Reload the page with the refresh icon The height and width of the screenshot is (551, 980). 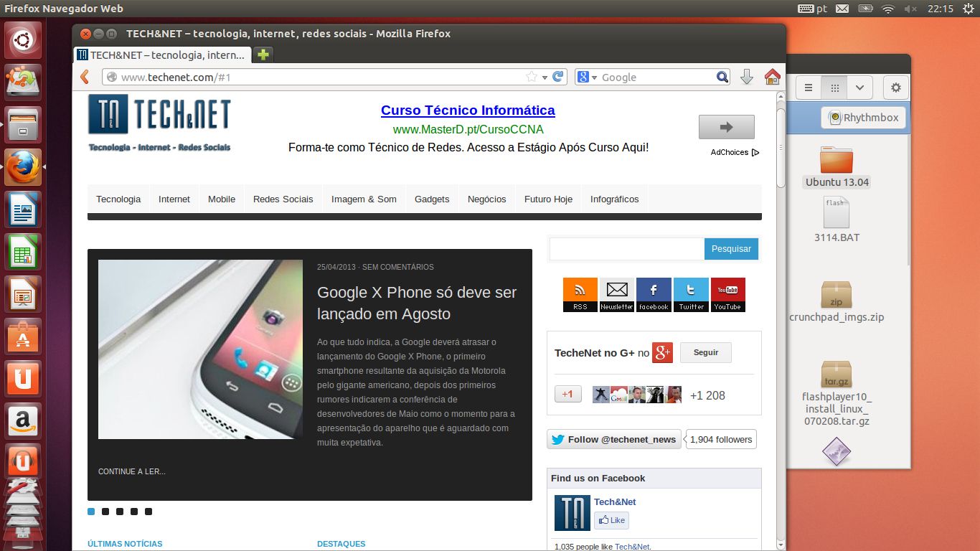click(558, 77)
